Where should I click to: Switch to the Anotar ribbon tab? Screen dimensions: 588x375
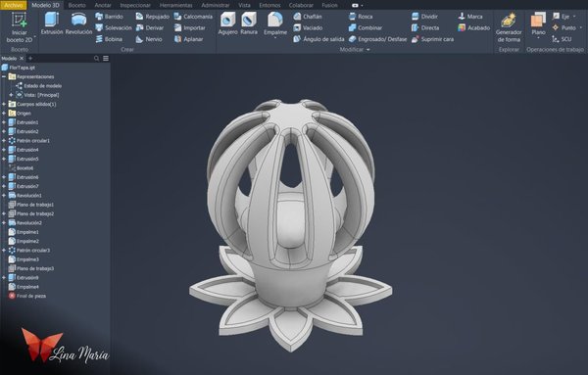pos(102,5)
